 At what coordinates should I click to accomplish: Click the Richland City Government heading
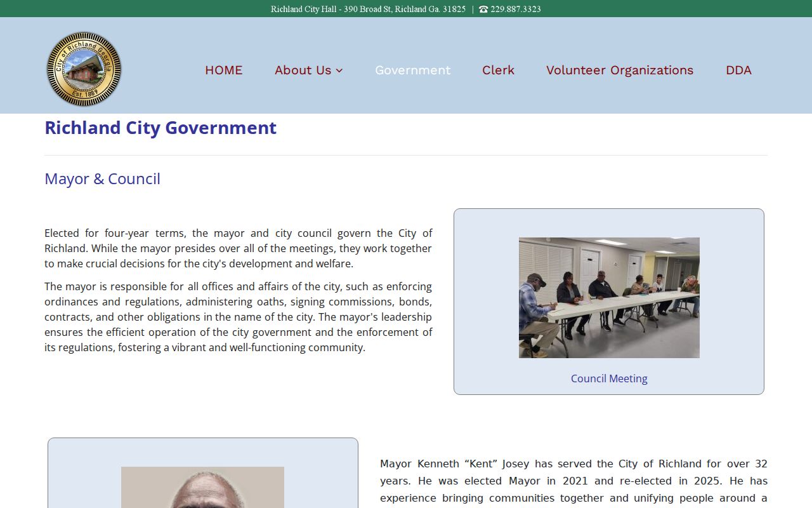coord(160,128)
